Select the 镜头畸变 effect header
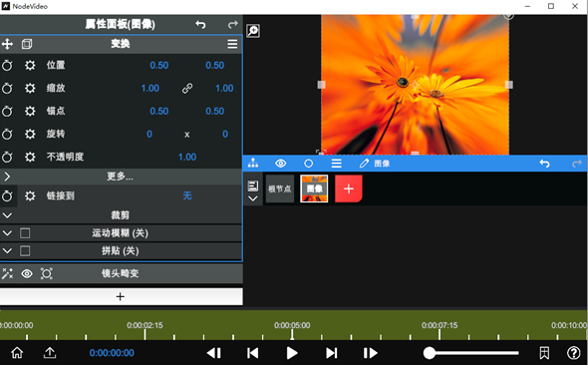 click(121, 273)
